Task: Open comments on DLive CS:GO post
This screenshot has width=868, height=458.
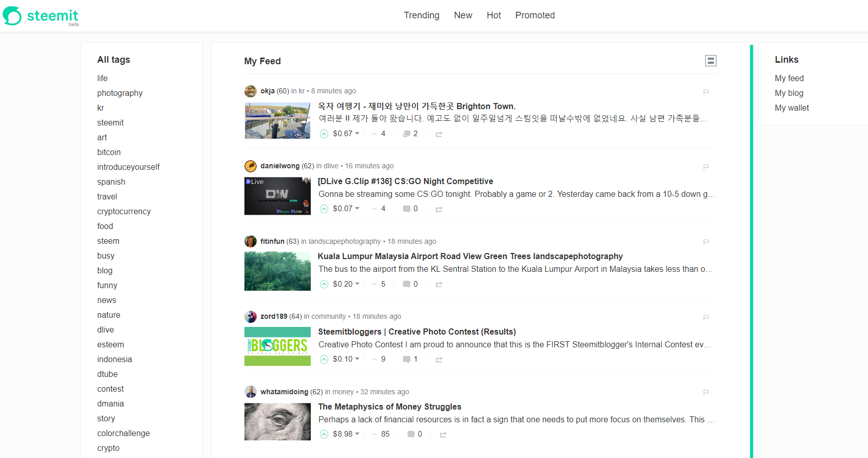Action: click(x=410, y=209)
